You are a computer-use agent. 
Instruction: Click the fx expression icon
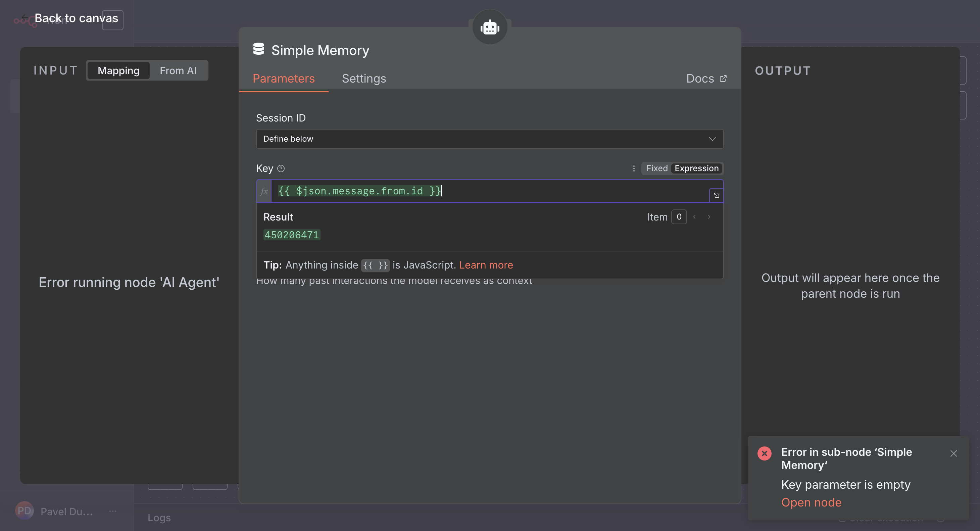click(x=264, y=191)
